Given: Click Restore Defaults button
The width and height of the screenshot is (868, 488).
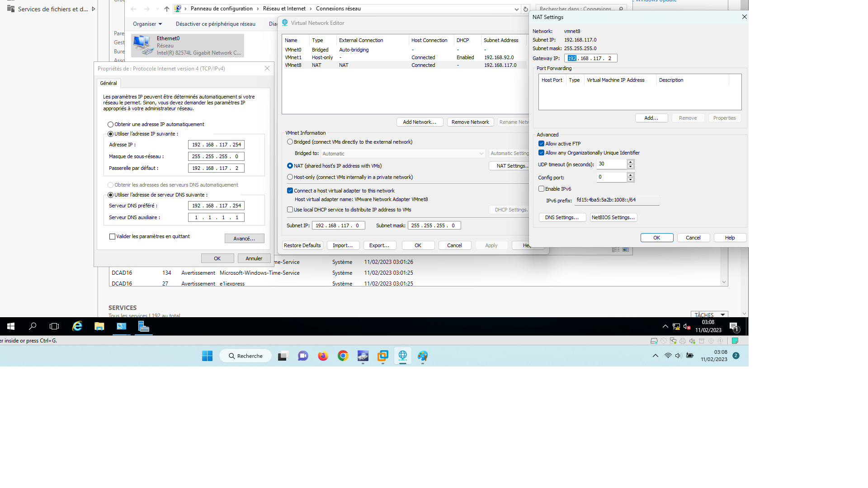Looking at the screenshot, I should tap(302, 245).
